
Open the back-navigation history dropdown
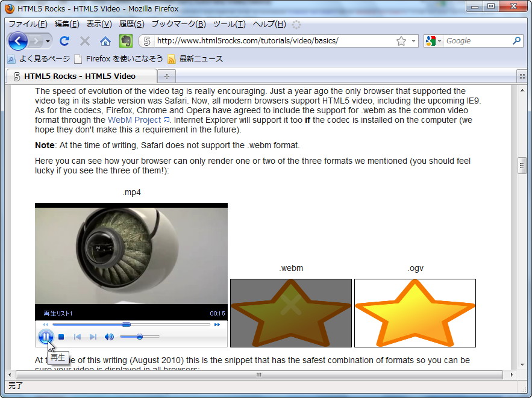point(47,41)
